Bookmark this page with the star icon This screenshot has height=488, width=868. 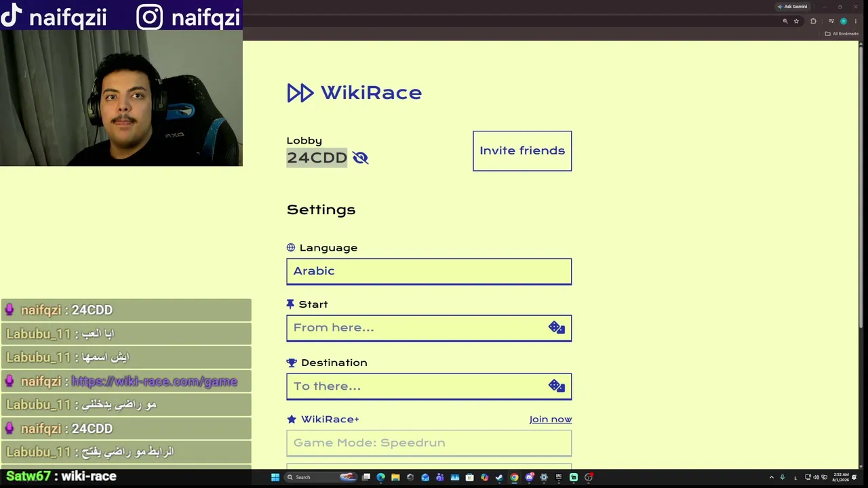click(796, 21)
